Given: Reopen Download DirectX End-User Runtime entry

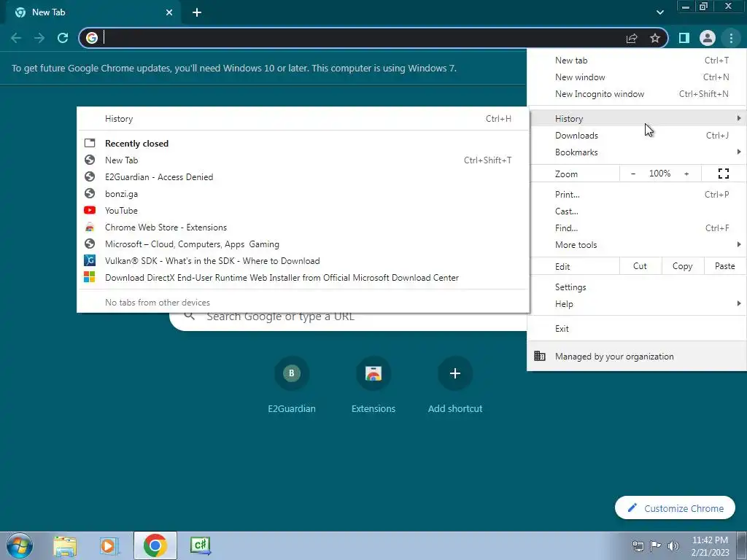Looking at the screenshot, I should (x=303, y=278).
